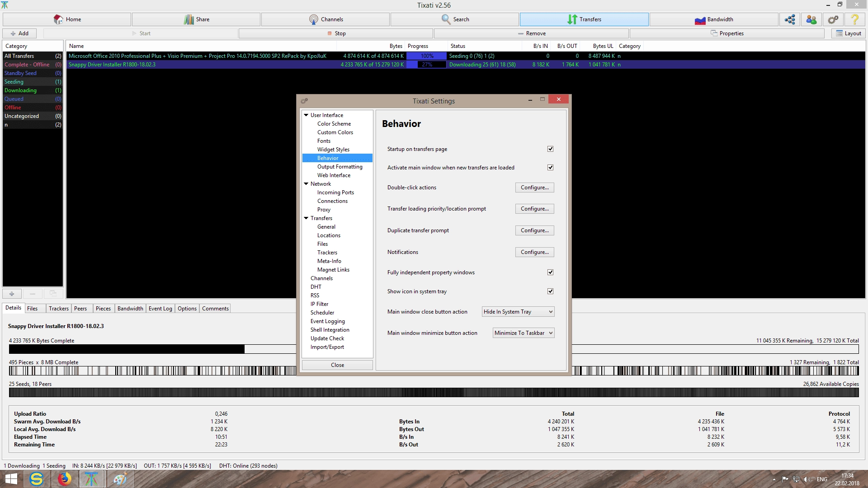Switch to the Event Log tab
This screenshot has width=868, height=488.
point(160,308)
